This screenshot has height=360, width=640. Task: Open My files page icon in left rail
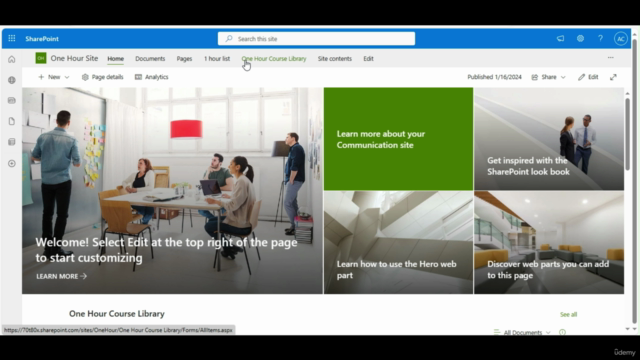coord(12,121)
